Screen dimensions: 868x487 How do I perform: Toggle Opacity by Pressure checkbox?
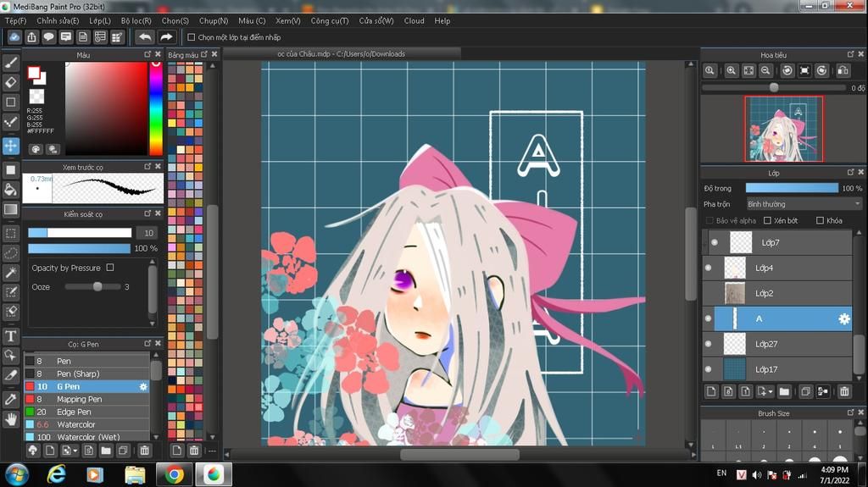click(x=110, y=268)
